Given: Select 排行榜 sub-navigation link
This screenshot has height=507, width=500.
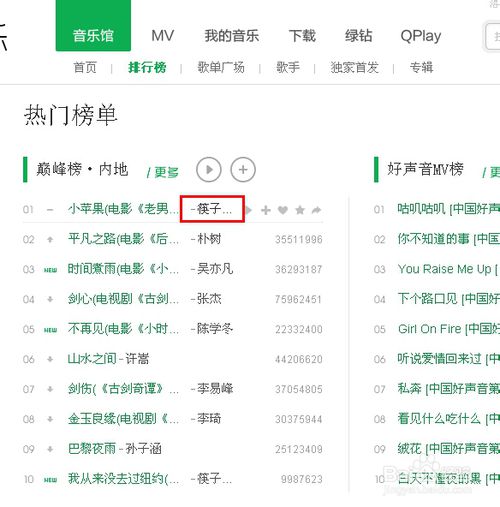Looking at the screenshot, I should tap(147, 67).
